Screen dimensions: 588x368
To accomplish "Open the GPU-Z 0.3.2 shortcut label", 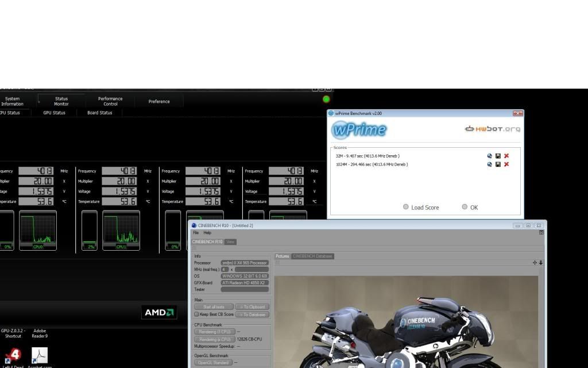I will 13,333.
